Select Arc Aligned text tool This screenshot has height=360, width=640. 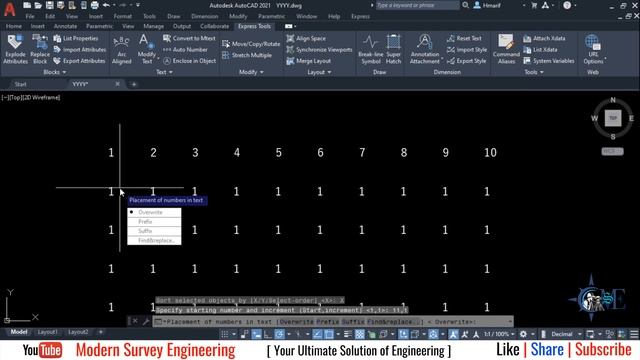[122, 49]
